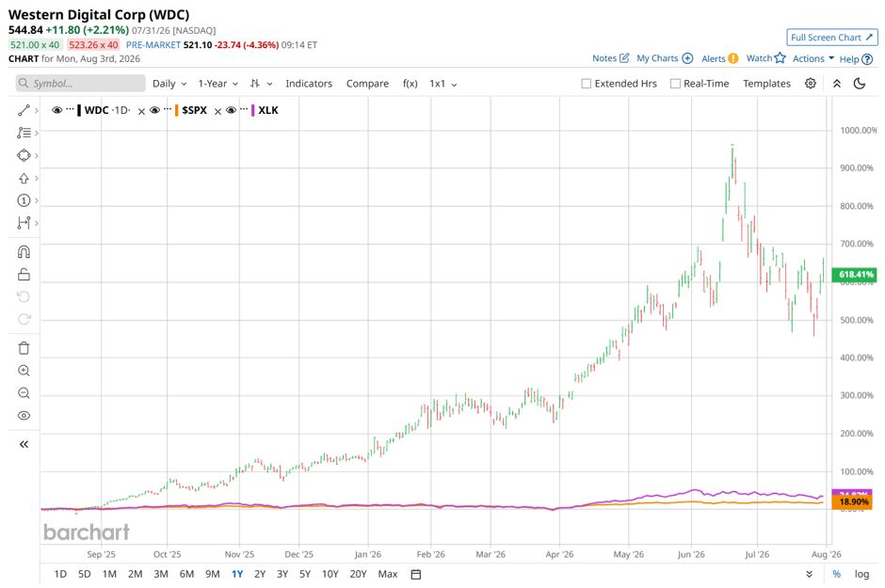Open the Actions dropdown menu

click(813, 58)
